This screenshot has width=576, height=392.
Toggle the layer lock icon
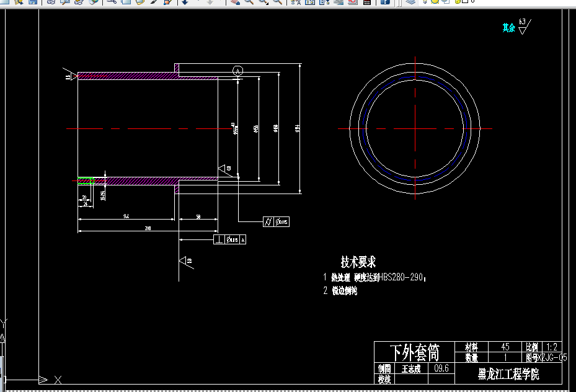coord(458,1)
